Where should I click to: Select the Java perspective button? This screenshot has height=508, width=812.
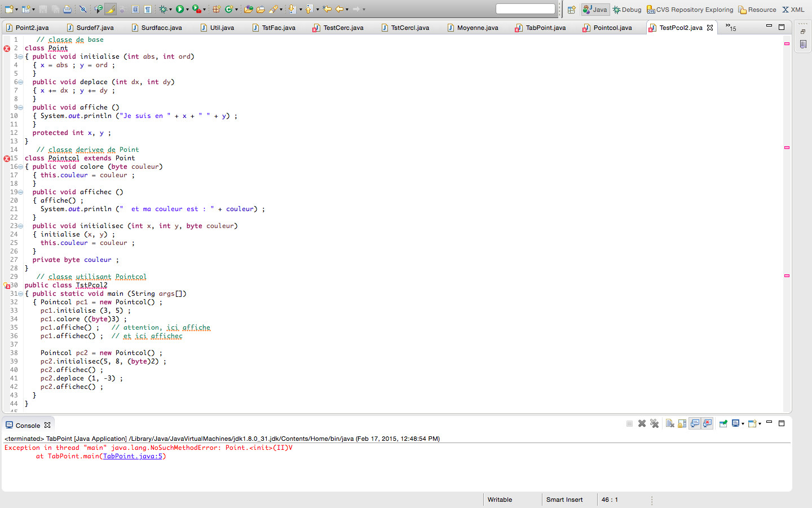(x=595, y=10)
